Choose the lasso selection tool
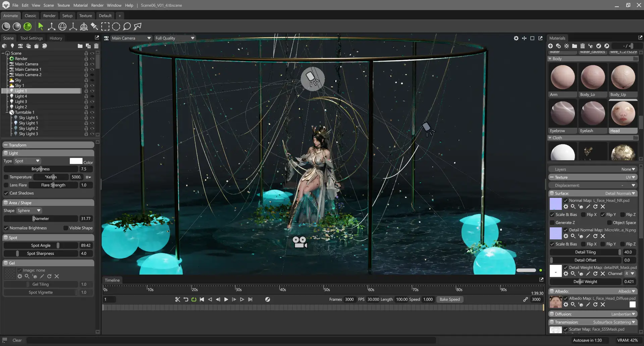 point(127,26)
